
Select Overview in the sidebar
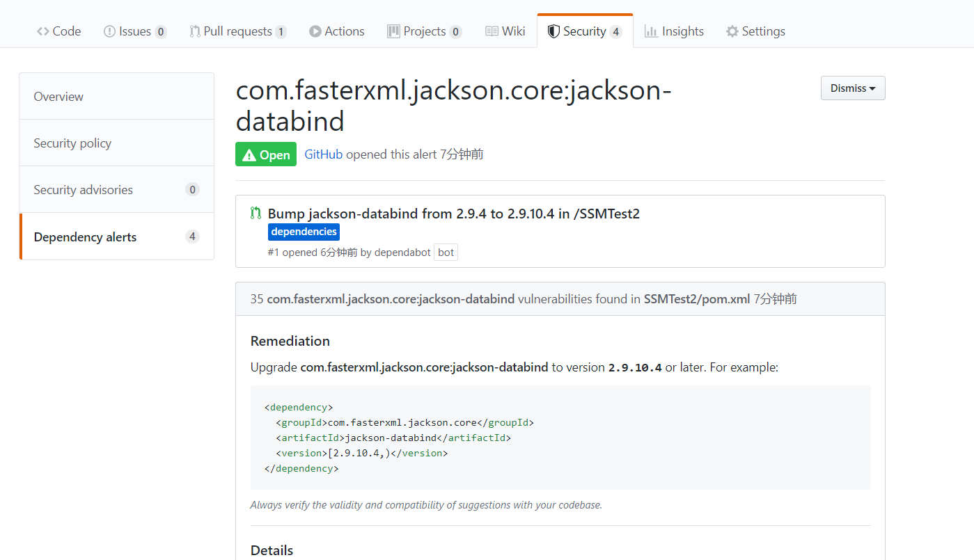[x=116, y=96]
